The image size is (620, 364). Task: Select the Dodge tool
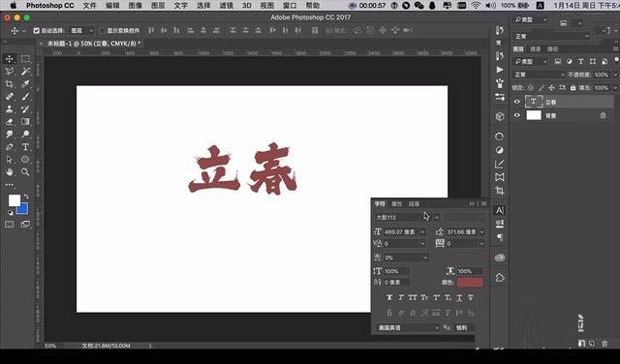[x=25, y=135]
